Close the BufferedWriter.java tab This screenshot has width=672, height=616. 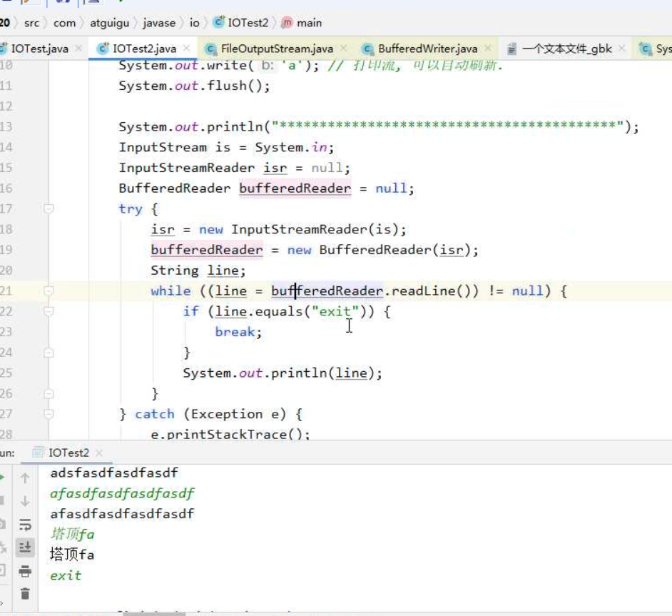(x=488, y=49)
